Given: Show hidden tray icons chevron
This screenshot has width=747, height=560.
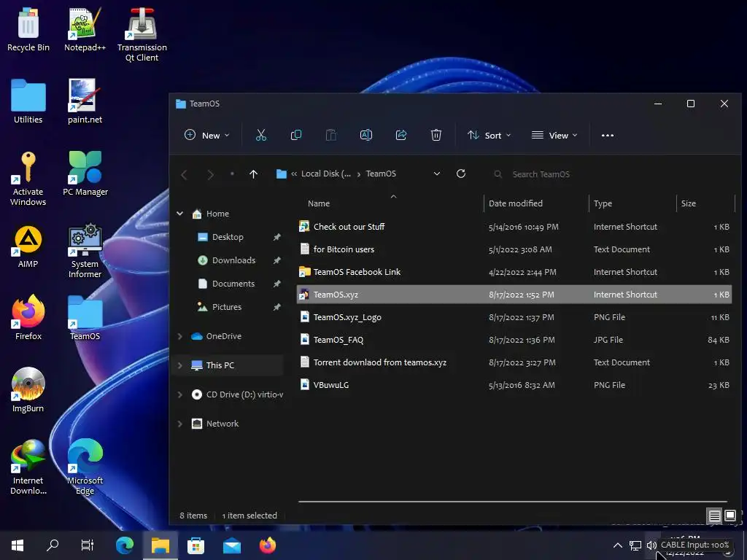Looking at the screenshot, I should click(x=617, y=545).
